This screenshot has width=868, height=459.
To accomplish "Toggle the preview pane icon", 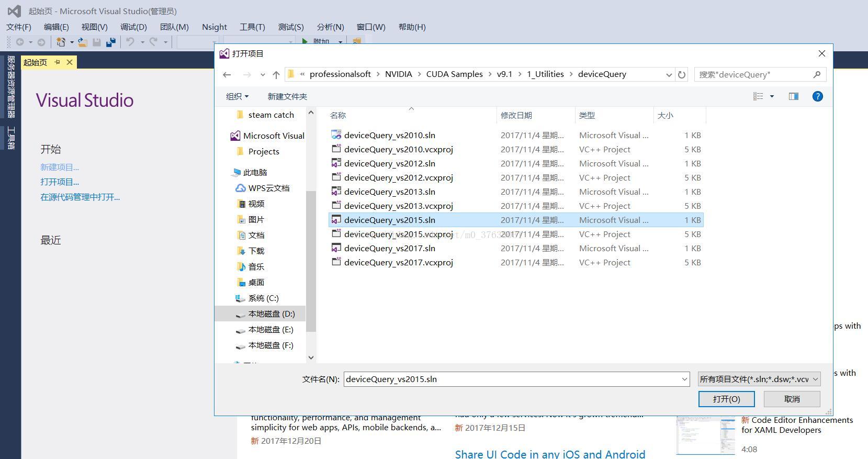I will [794, 96].
